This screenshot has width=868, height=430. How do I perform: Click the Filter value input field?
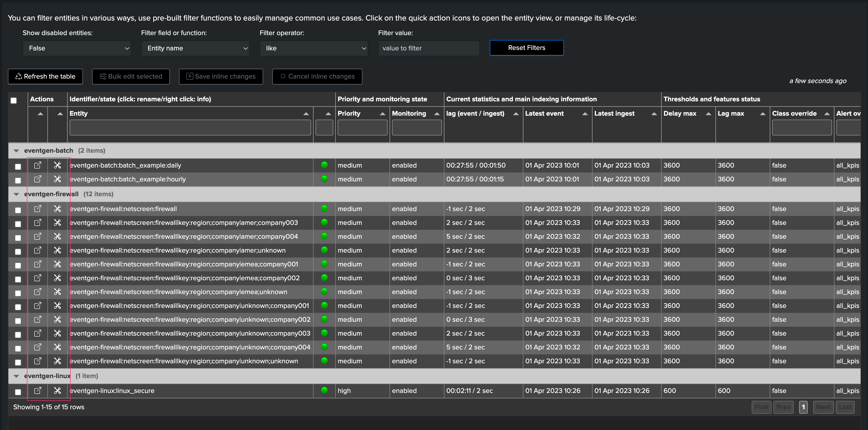pyautogui.click(x=429, y=48)
